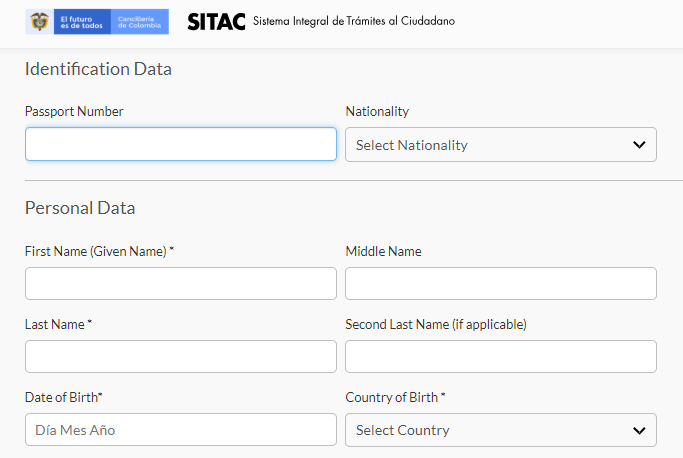Screen dimensions: 683x458
Task: Click the 'Passport Number' label
Action: click(74, 112)
